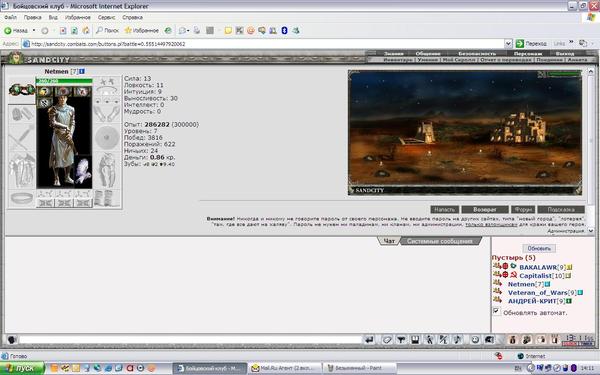Open the Сервис menu
Image resolution: width=600 pixels, height=375 pixels.
pyautogui.click(x=106, y=18)
